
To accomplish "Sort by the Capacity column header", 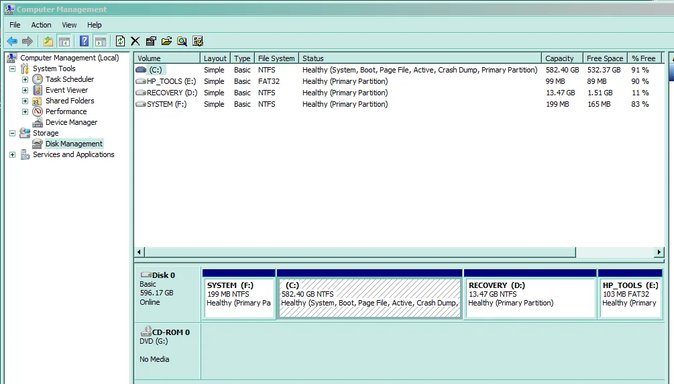I will click(x=562, y=58).
